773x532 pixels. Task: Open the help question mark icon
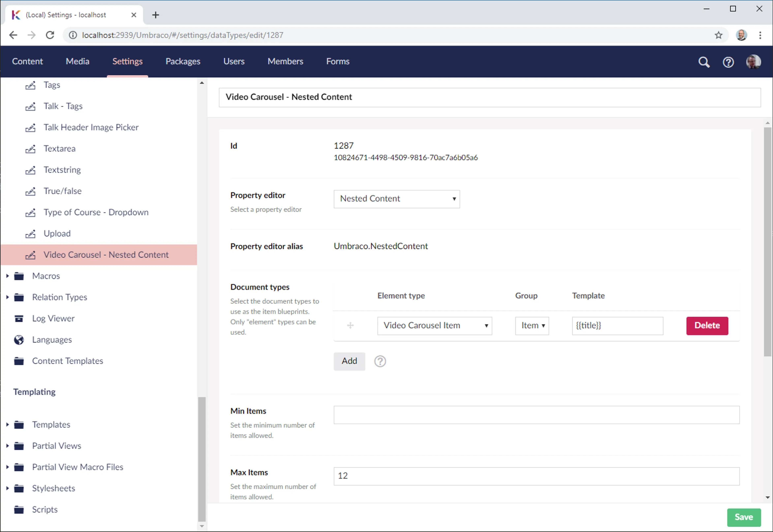tap(728, 62)
